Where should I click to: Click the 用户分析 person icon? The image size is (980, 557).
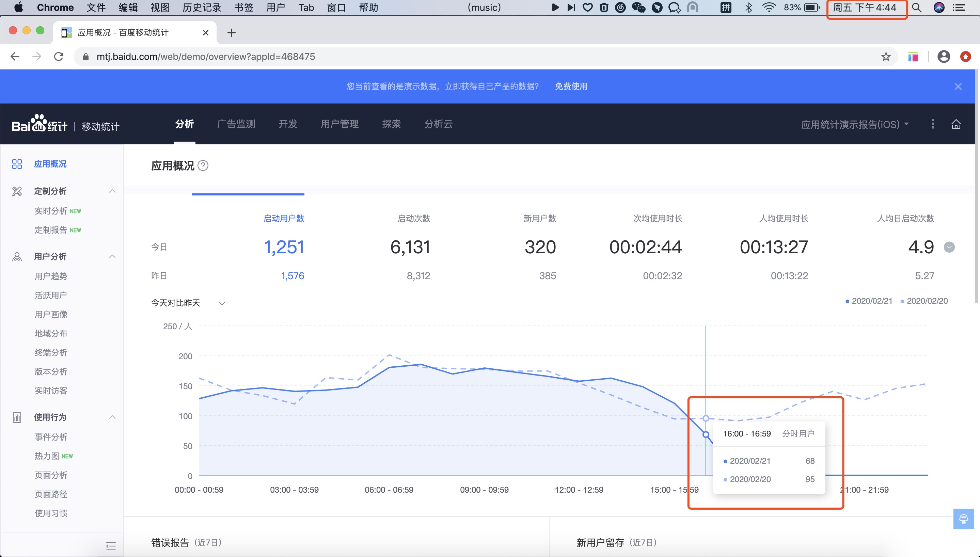[x=17, y=257]
